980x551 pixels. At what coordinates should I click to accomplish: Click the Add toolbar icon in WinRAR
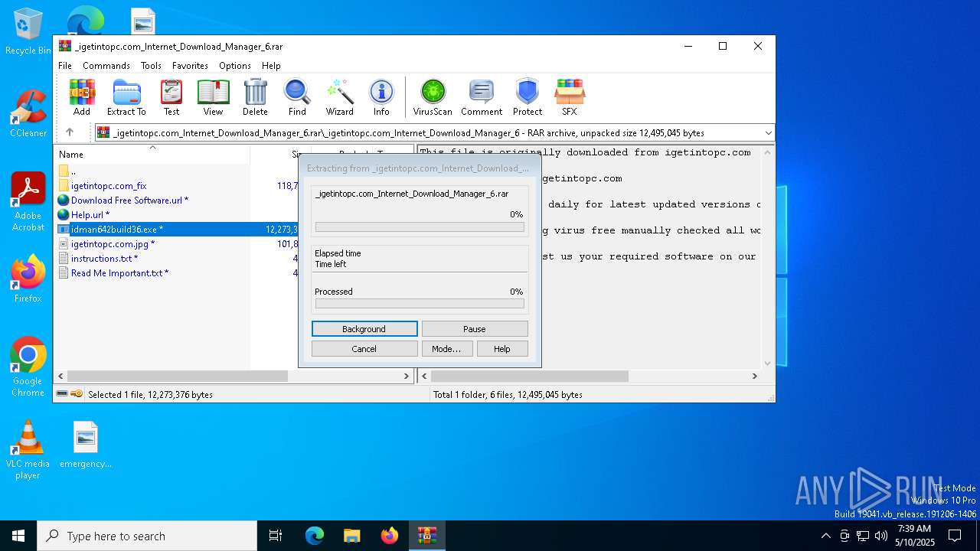coord(82,97)
